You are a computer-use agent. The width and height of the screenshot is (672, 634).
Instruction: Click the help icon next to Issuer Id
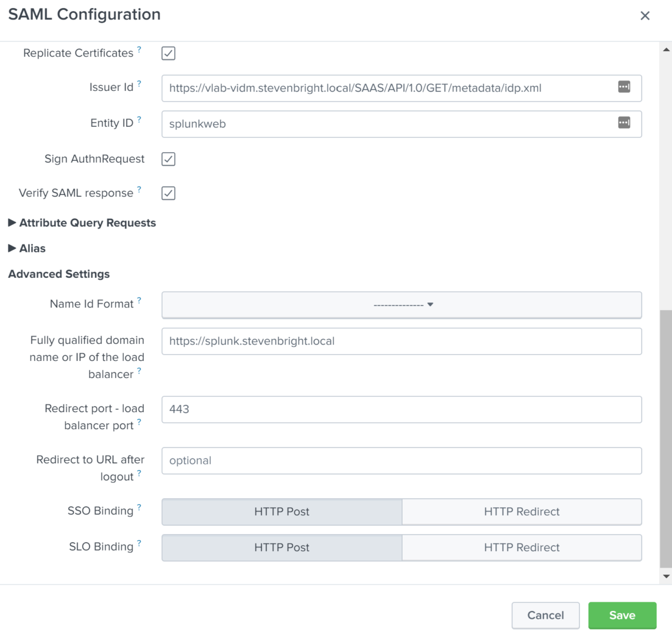pyautogui.click(x=139, y=85)
